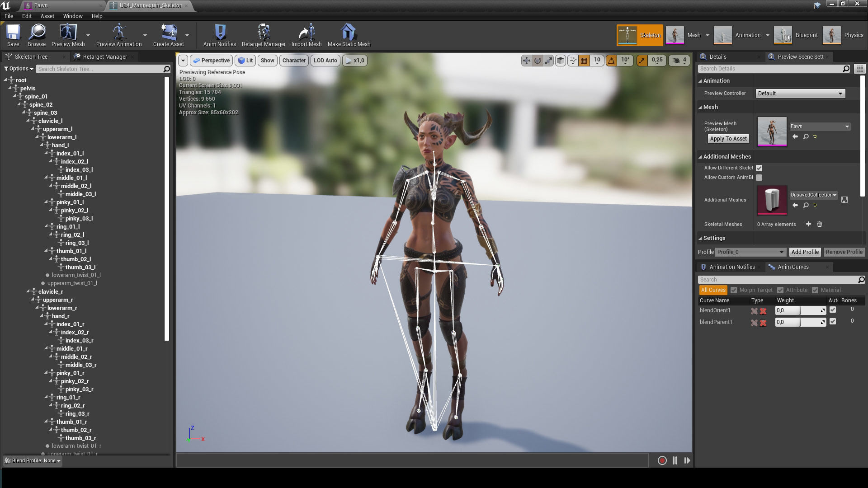Viewport: 868px width, 488px height.
Task: Switch to the Anim Curves tab
Action: click(793, 267)
